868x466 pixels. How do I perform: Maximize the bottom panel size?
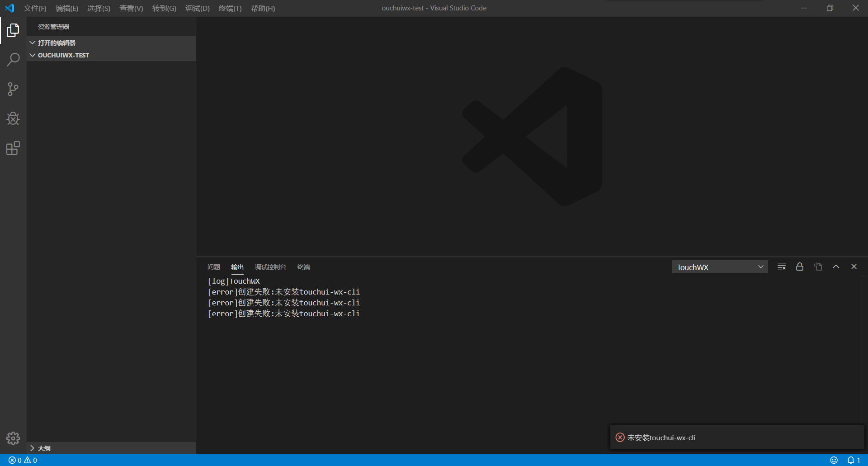(836, 267)
